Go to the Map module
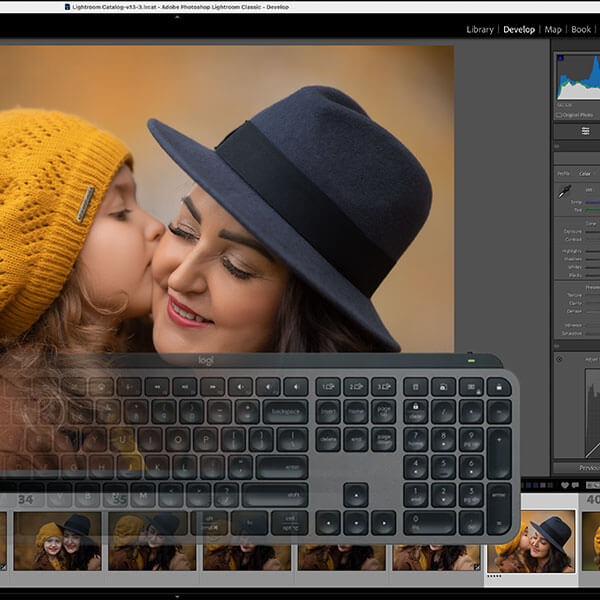Image resolution: width=600 pixels, height=600 pixels. [553, 29]
